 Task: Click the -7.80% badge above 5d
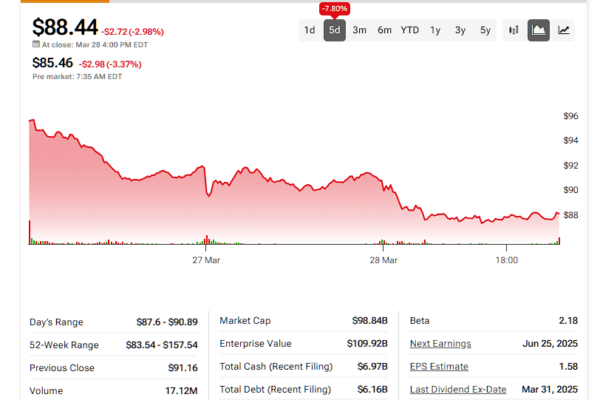click(x=334, y=8)
